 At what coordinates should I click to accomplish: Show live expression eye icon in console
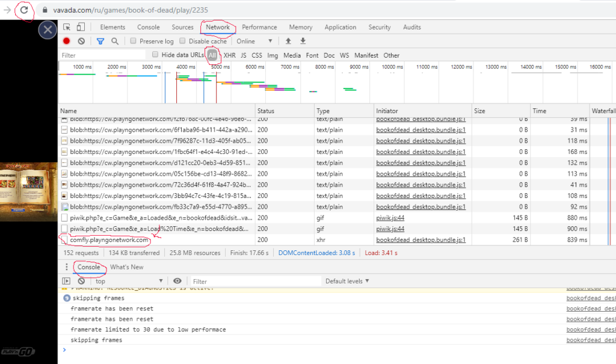177,281
